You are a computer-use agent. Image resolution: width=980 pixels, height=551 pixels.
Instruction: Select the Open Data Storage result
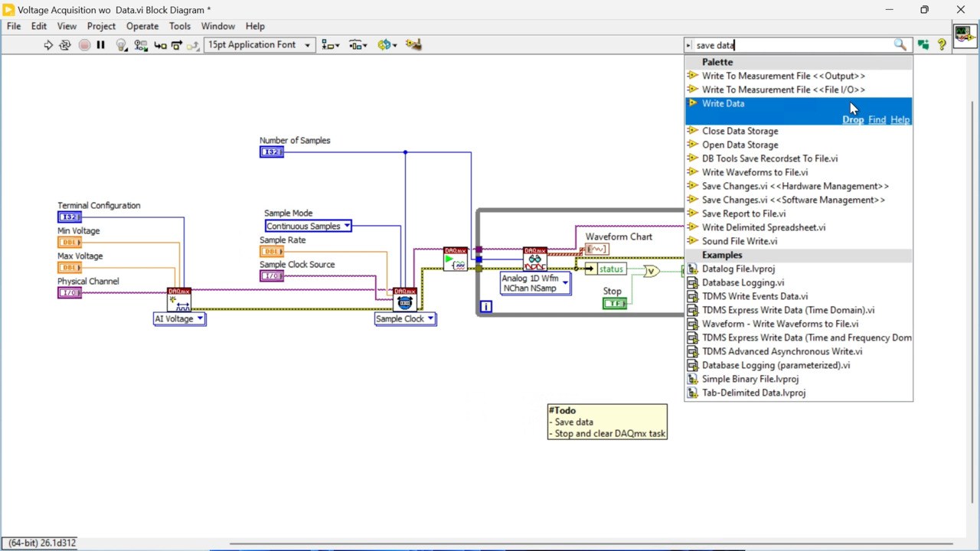799,145
